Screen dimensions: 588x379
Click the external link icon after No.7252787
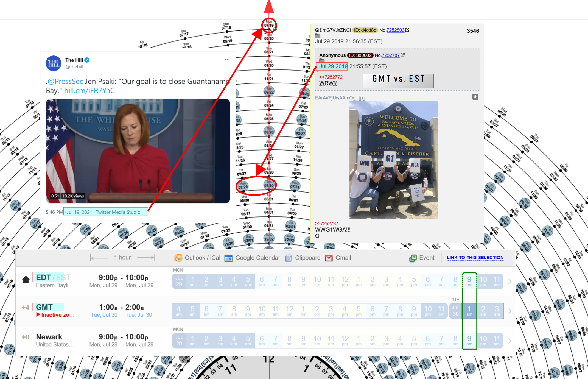(402, 55)
